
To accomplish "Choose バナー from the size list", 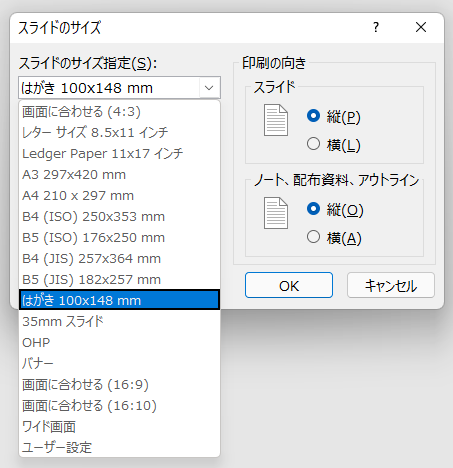I will [119, 364].
